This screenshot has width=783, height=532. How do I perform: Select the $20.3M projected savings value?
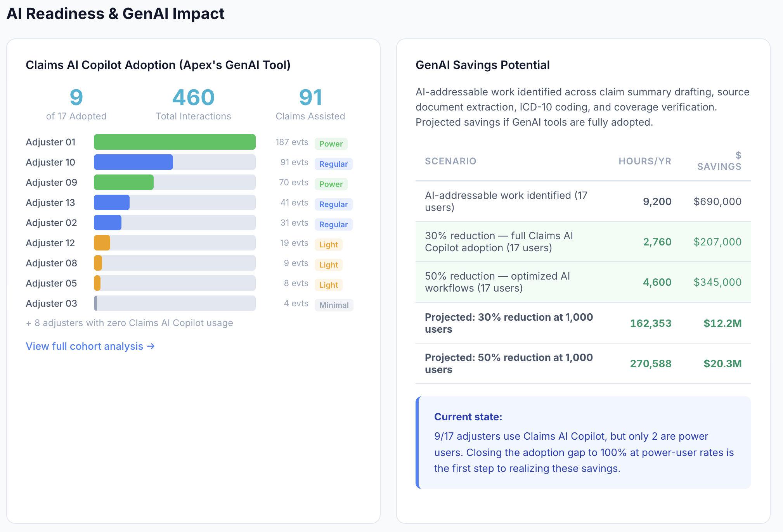[722, 363]
